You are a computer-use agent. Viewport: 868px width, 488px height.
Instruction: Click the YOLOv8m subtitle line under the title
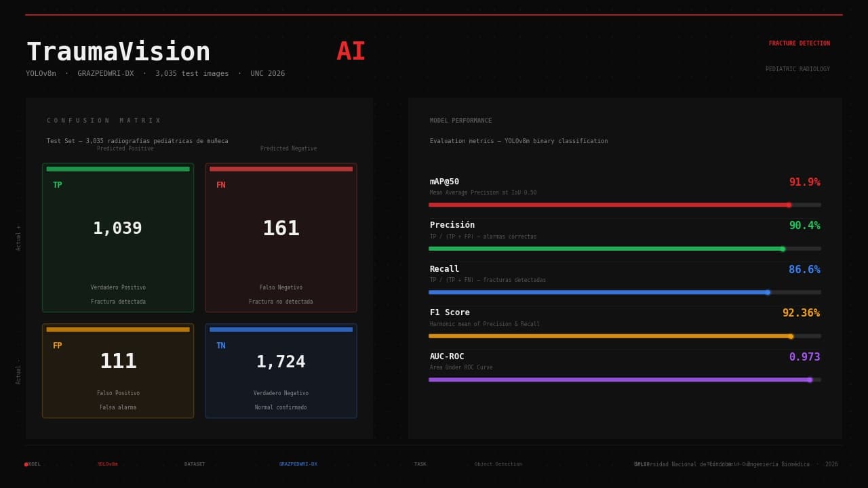tap(155, 73)
